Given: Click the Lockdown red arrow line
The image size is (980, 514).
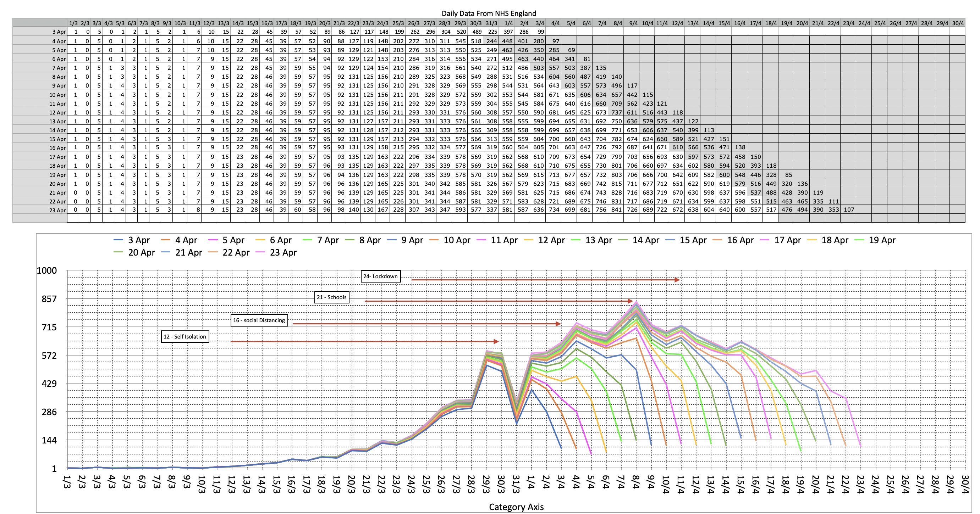Looking at the screenshot, I should [544, 280].
